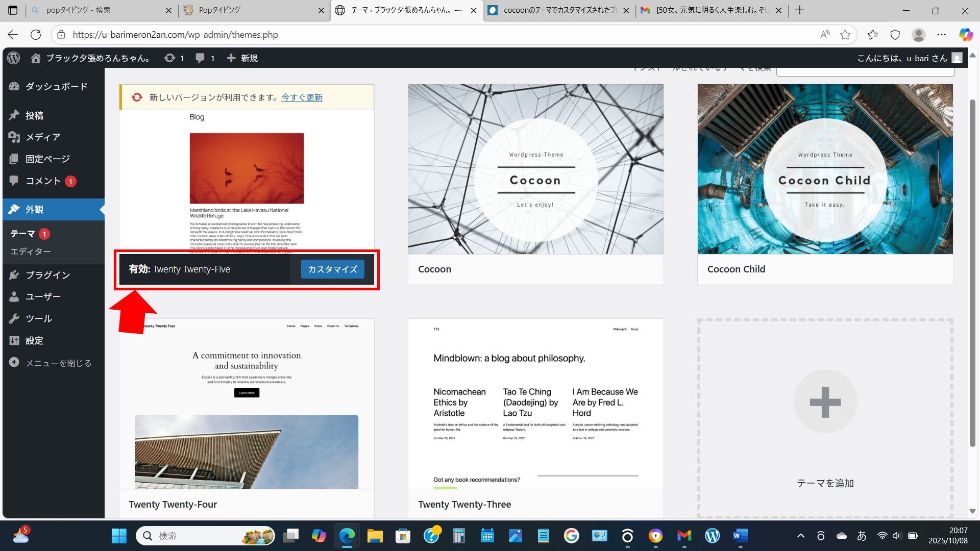This screenshot has width=980, height=551.
Task: Open the comments bubble icon in admin bar
Action: click(200, 58)
